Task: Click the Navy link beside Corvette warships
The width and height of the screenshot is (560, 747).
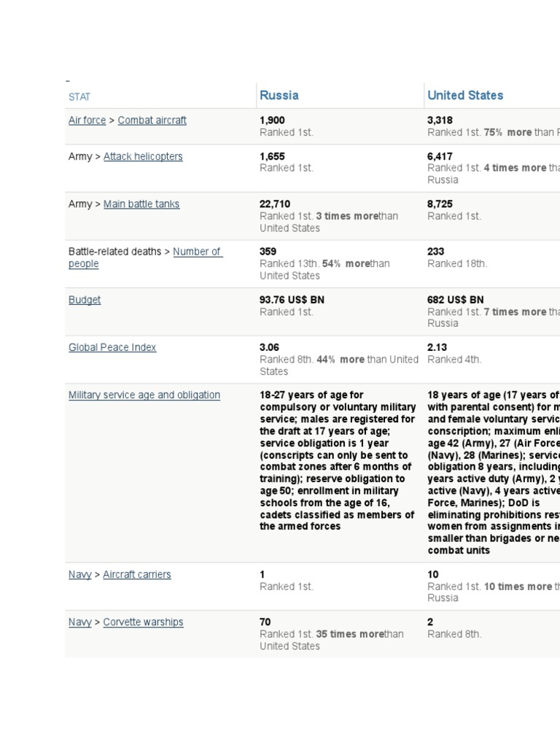Action: tap(79, 622)
